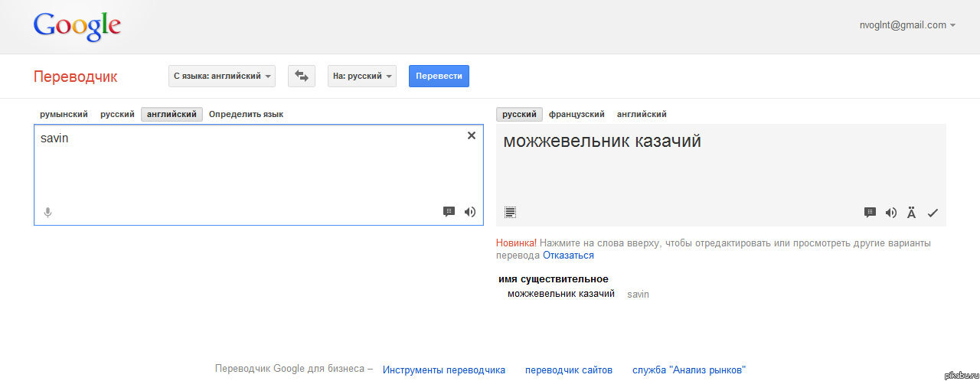
Task: Listen to source text 'savin'
Action: tap(469, 212)
